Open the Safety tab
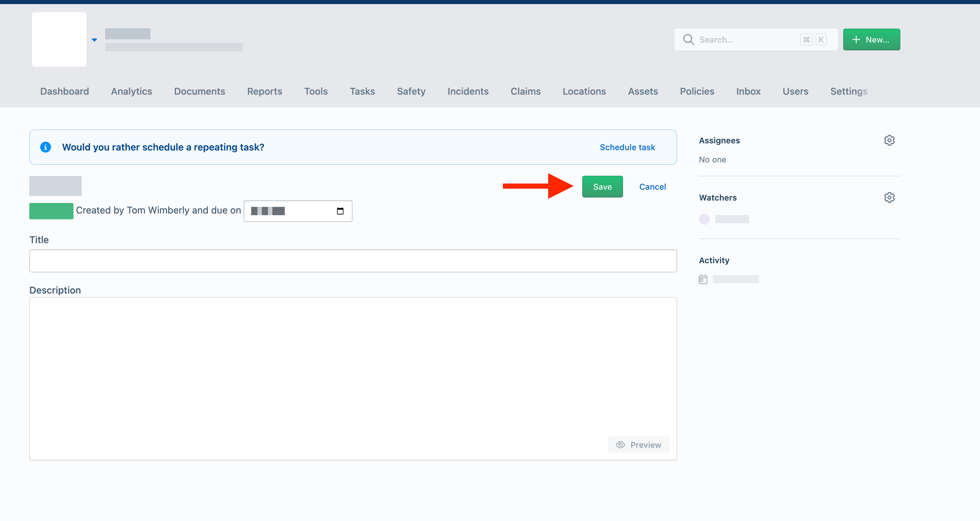The width and height of the screenshot is (980, 521). point(411,91)
